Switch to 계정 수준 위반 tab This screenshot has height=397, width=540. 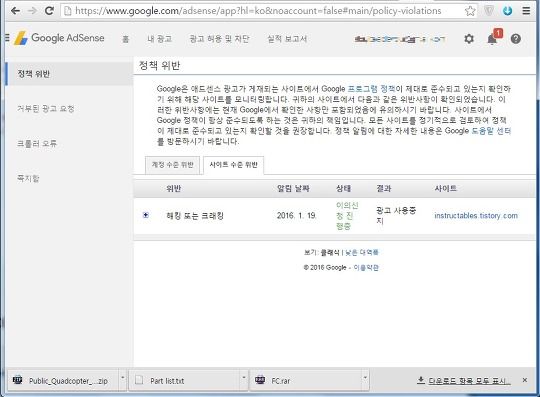coord(172,165)
